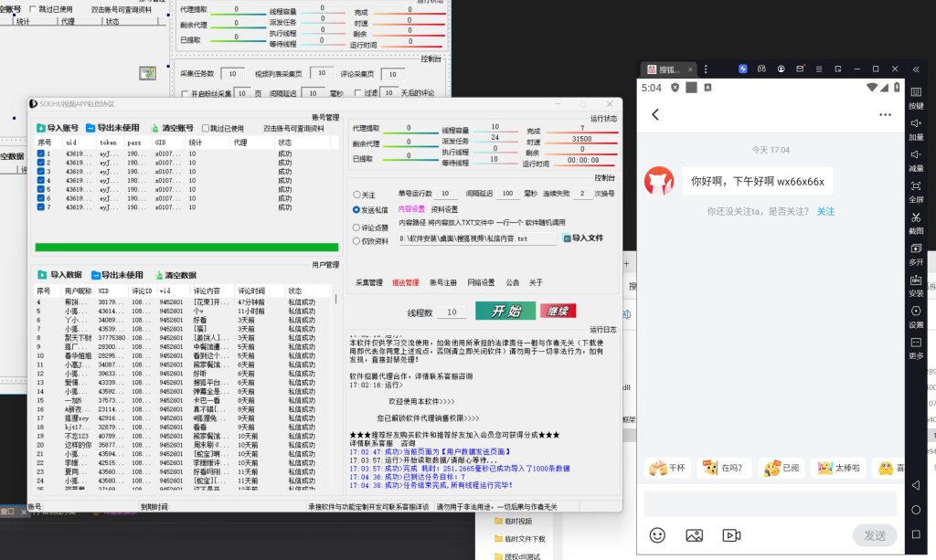
Task: Open the three-dots more menu in chat header
Action: tap(884, 114)
